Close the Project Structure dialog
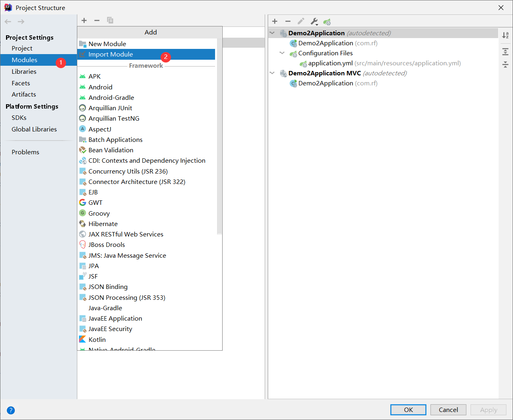Screen dimensions: 513x420 [x=501, y=8]
